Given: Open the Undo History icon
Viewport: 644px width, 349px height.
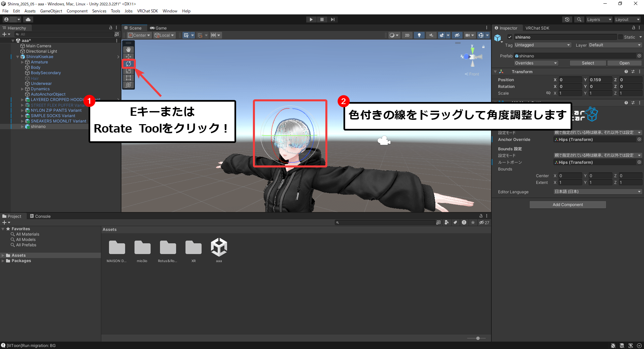Looking at the screenshot, I should click(567, 19).
